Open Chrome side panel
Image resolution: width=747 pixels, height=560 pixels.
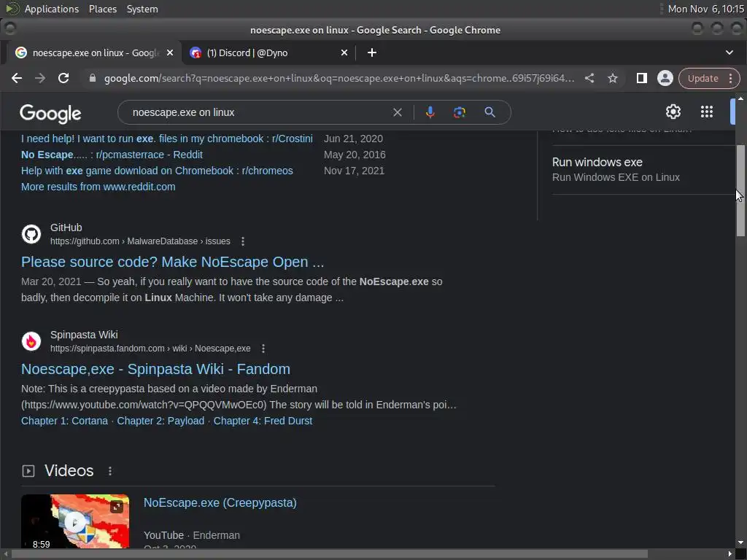(642, 78)
